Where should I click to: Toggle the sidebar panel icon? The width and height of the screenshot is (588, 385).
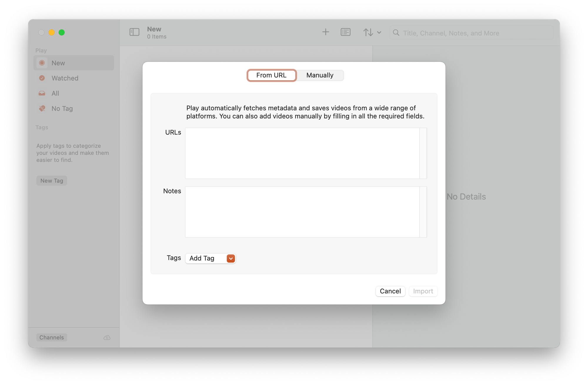point(134,32)
